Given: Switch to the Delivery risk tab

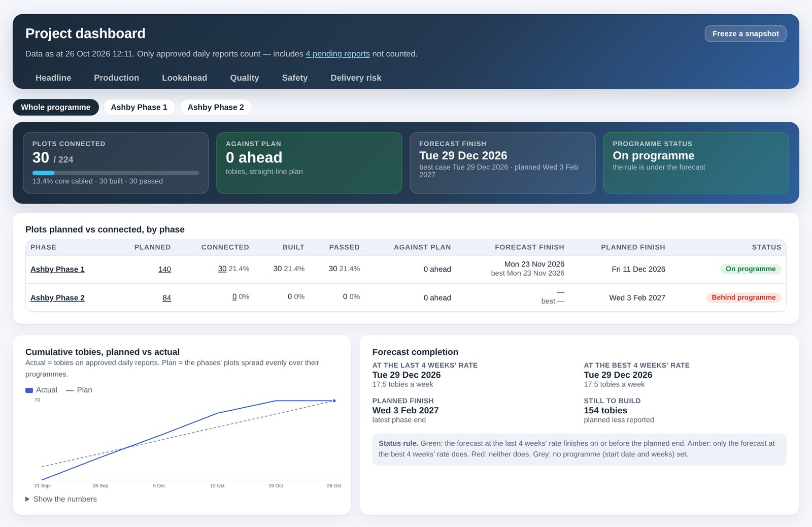Looking at the screenshot, I should (356, 78).
